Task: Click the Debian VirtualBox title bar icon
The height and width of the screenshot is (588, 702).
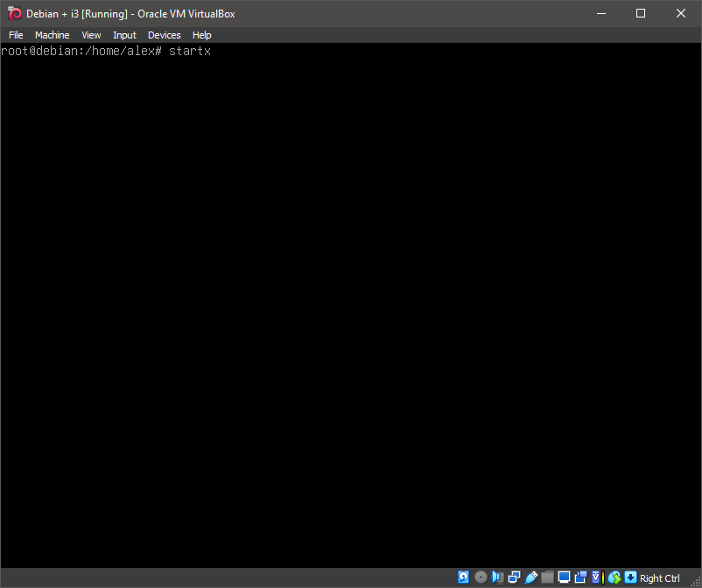Action: point(14,13)
